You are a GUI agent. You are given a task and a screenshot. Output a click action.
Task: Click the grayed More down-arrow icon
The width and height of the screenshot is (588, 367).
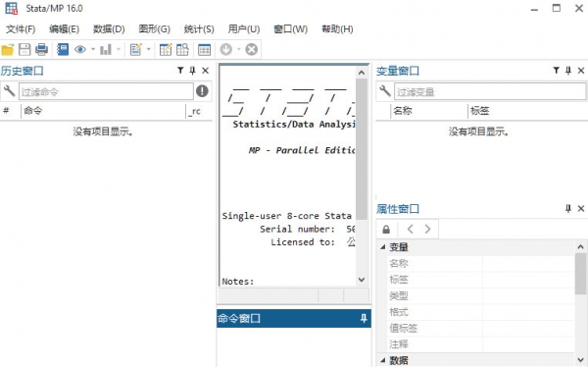[x=225, y=50]
